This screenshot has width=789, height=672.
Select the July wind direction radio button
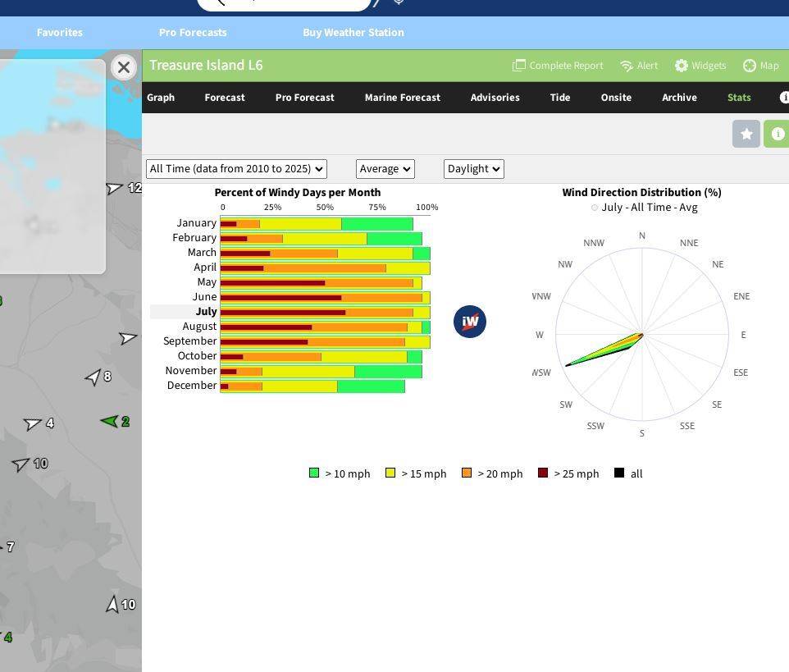pos(595,208)
